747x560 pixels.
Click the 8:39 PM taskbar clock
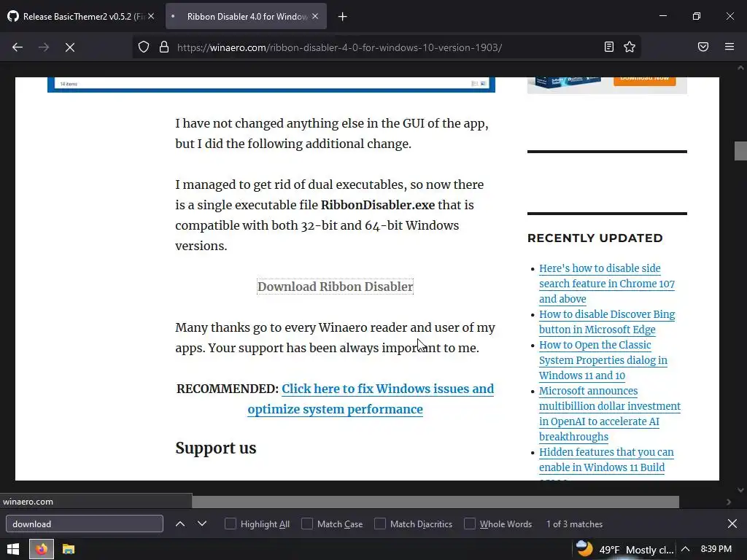(x=716, y=549)
